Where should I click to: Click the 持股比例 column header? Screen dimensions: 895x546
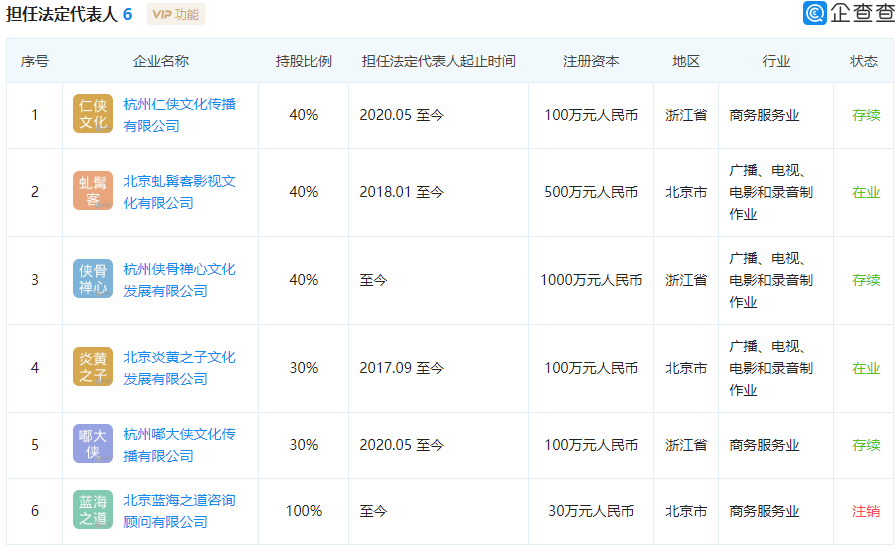pyautogui.click(x=304, y=61)
